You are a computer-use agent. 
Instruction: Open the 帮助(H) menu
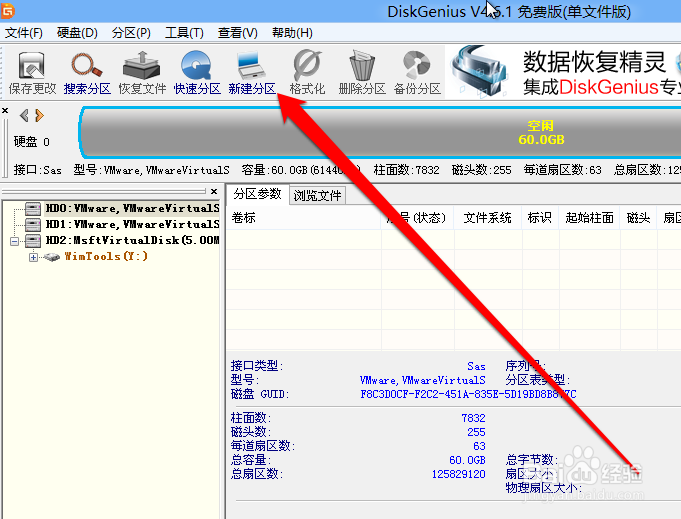click(292, 33)
